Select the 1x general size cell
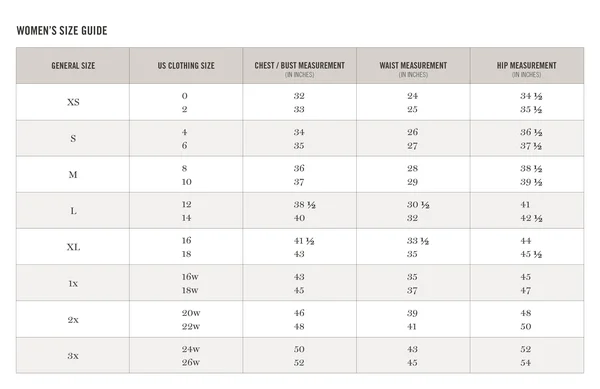The height and width of the screenshot is (389, 600). [73, 283]
